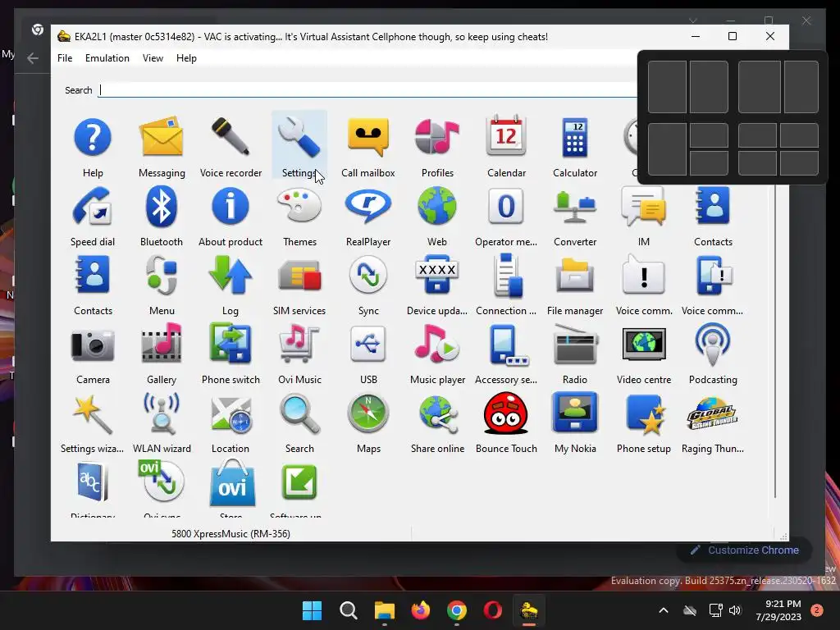
Task: Open the Podcasting app
Action: coord(713,345)
